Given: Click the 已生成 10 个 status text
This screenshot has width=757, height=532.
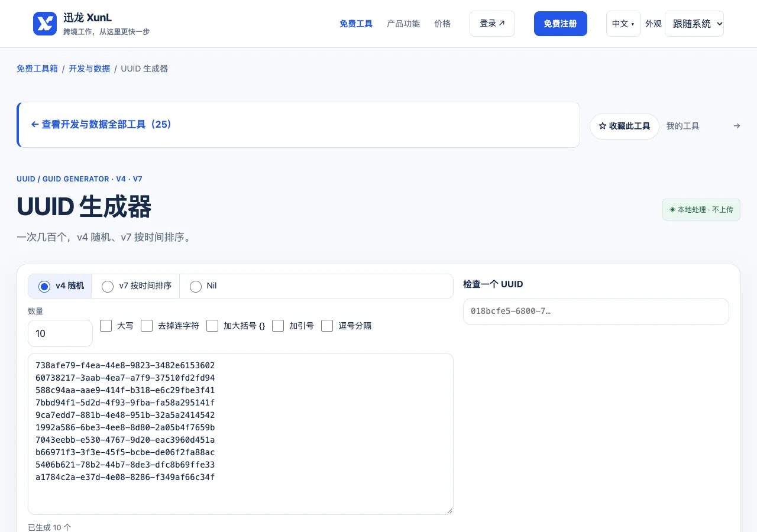Looking at the screenshot, I should coord(50,527).
